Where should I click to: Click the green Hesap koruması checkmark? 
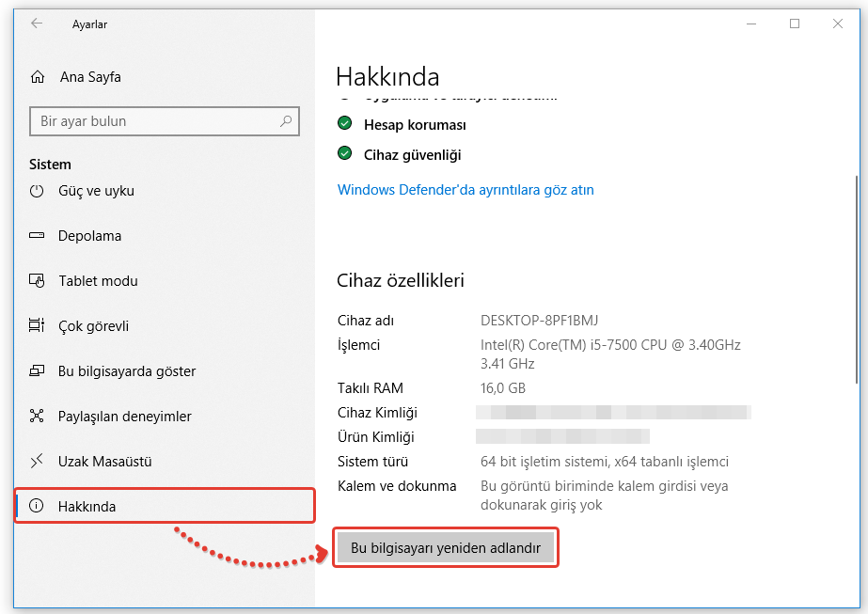(x=345, y=124)
